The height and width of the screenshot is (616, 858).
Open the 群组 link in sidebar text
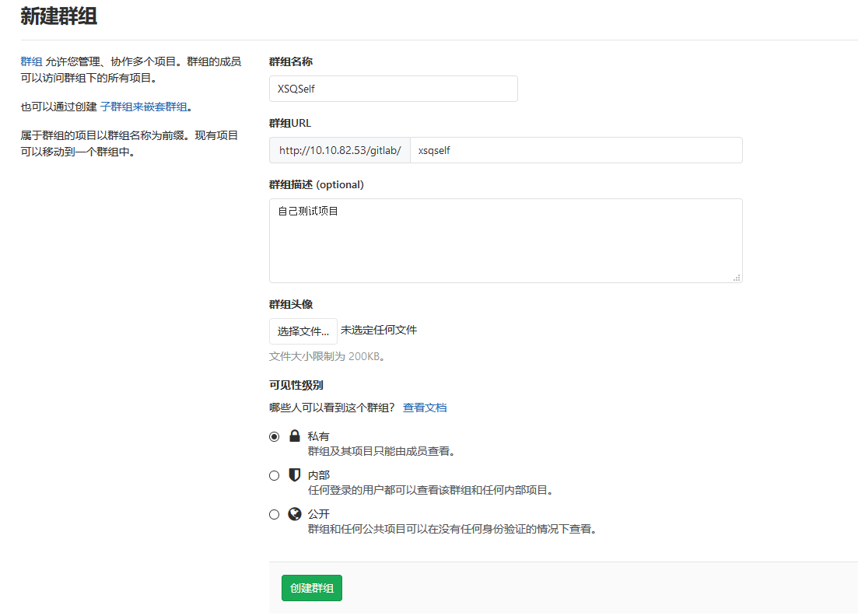31,61
